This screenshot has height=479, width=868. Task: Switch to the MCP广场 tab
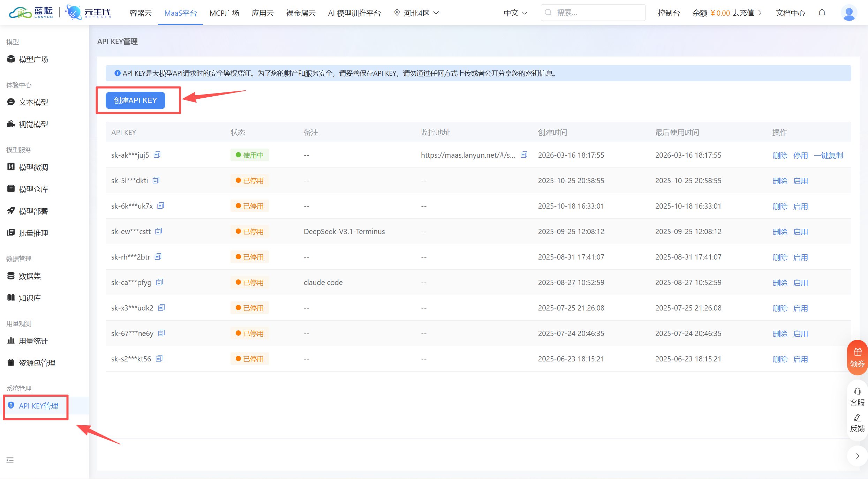point(224,13)
